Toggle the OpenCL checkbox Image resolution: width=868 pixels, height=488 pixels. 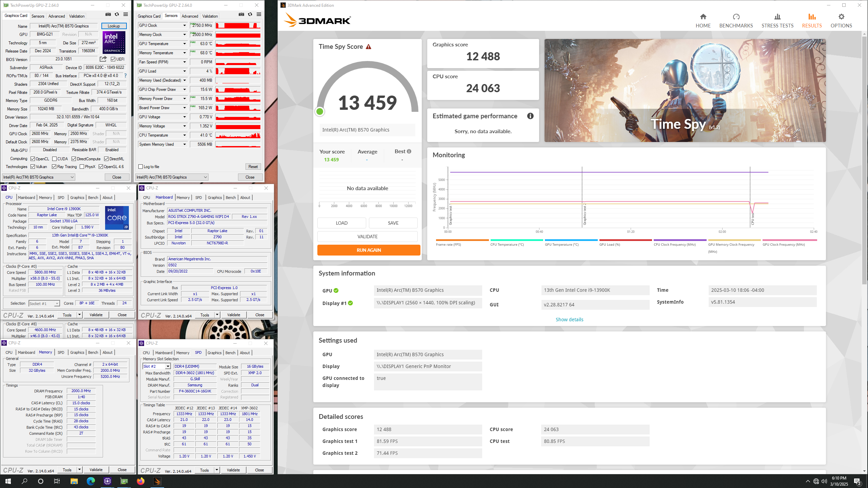click(33, 159)
